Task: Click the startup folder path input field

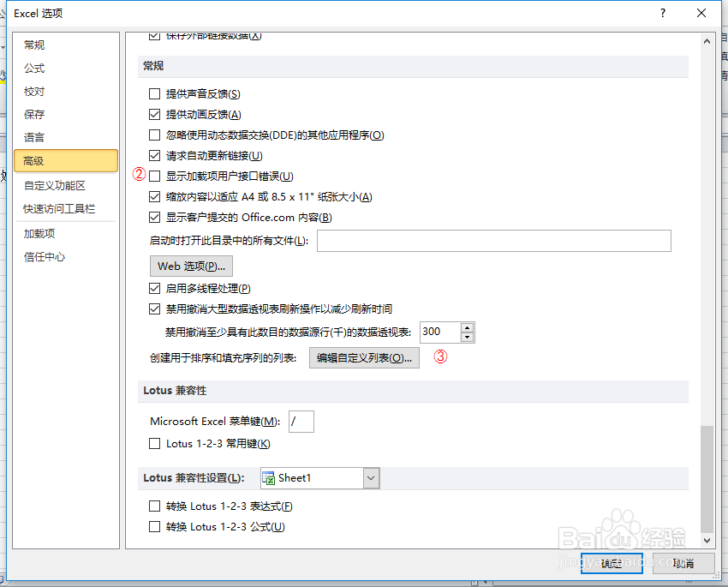Action: tap(492, 241)
